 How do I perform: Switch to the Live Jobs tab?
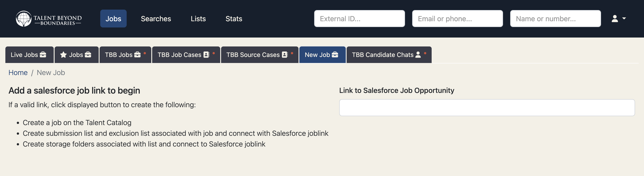(29, 55)
